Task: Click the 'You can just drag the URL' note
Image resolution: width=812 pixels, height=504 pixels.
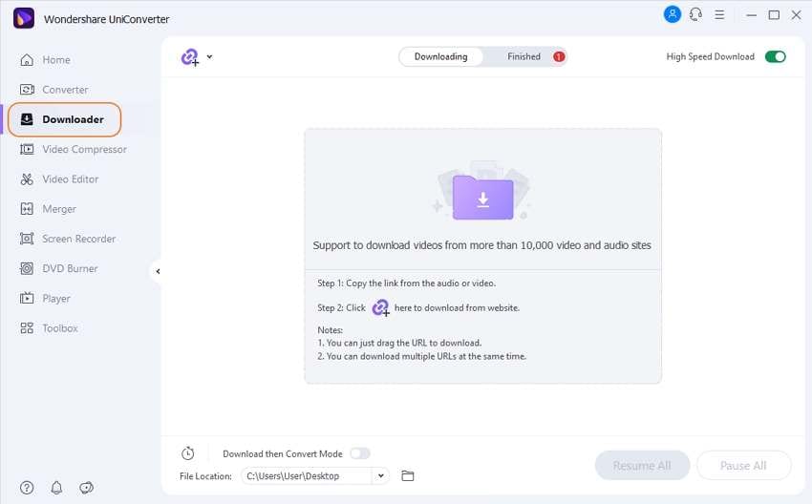Action: coord(399,343)
